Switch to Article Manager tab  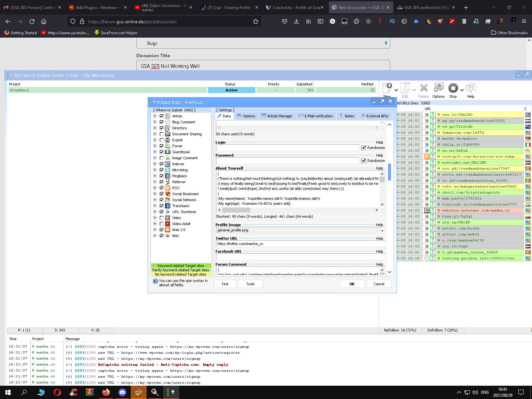pos(277,116)
